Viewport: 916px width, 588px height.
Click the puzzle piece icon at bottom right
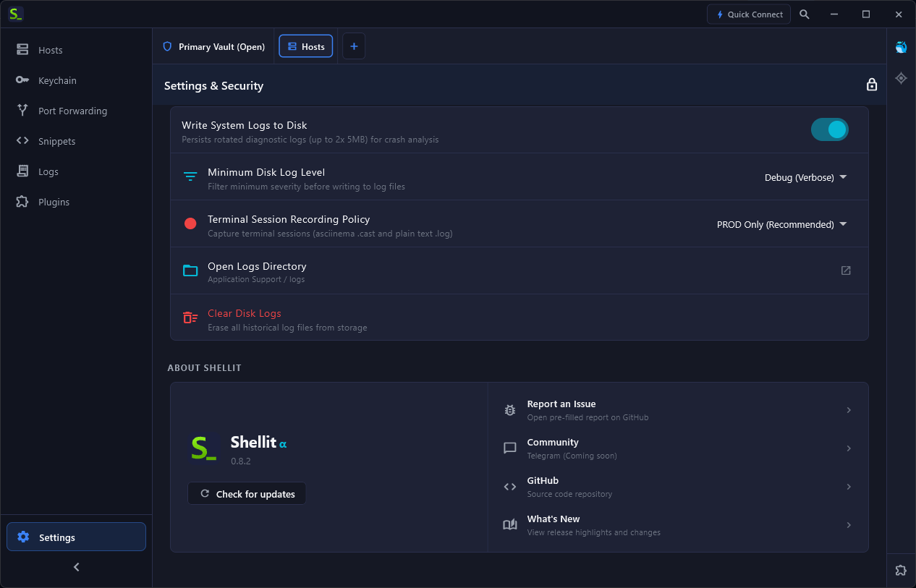click(x=901, y=570)
